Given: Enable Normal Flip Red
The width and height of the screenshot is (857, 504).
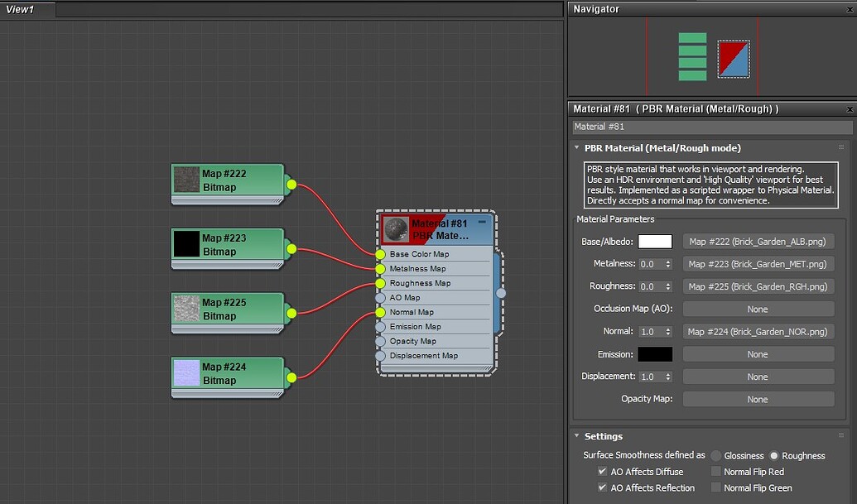Looking at the screenshot, I should tap(715, 471).
